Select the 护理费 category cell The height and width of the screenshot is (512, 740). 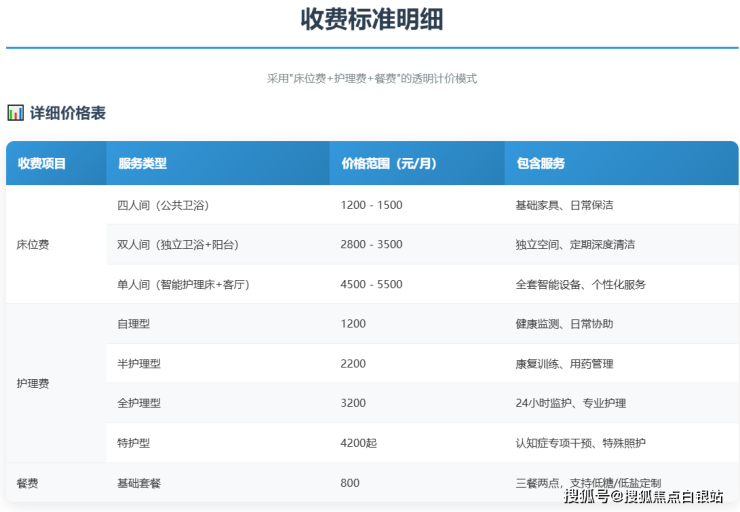(x=33, y=383)
